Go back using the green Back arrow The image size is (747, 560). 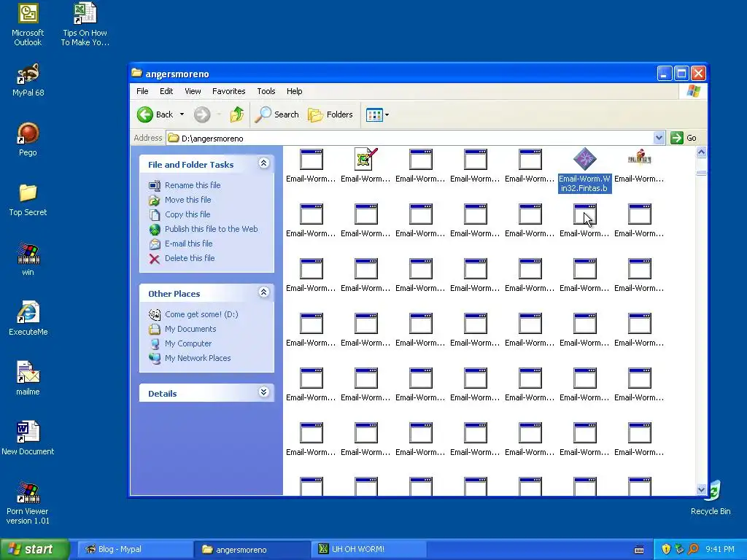155,114
